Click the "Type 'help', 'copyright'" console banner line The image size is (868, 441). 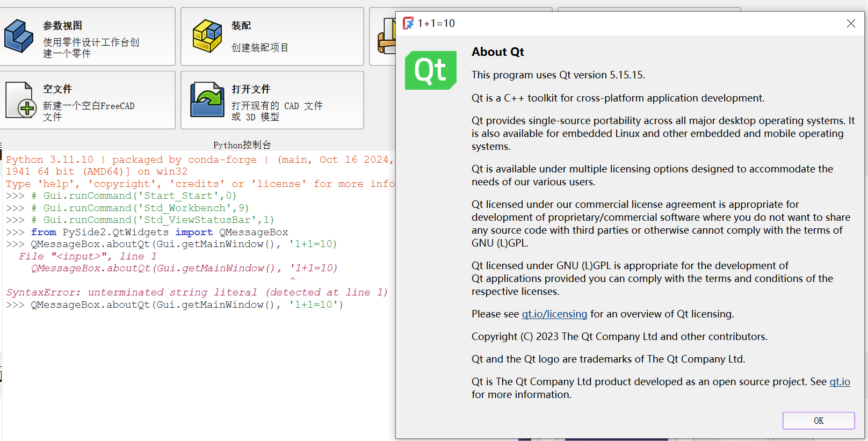tap(200, 184)
